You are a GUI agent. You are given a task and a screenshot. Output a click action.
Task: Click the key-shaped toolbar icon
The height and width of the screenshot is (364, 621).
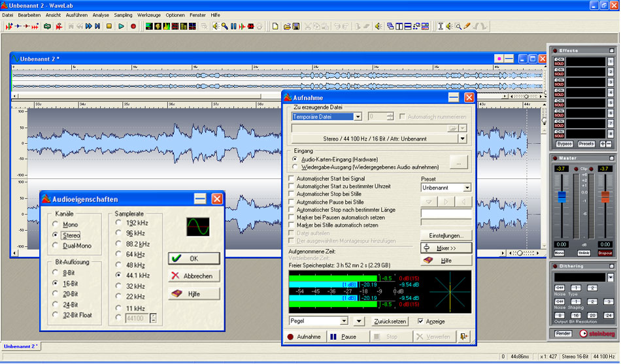point(225,26)
